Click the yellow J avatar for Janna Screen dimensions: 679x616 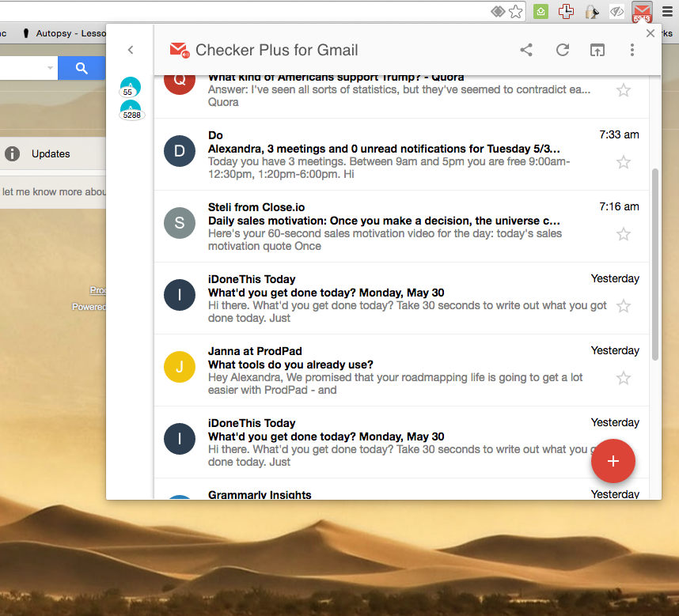click(180, 367)
